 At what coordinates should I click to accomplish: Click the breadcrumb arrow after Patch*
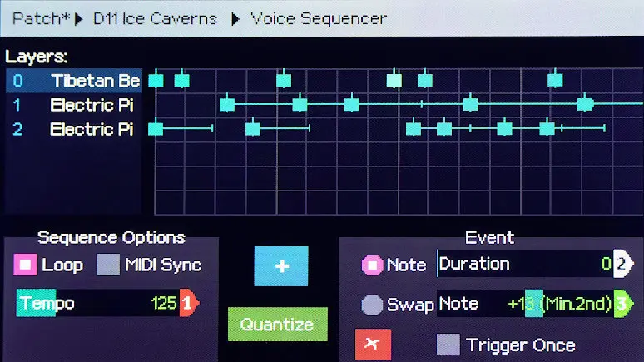79,19
